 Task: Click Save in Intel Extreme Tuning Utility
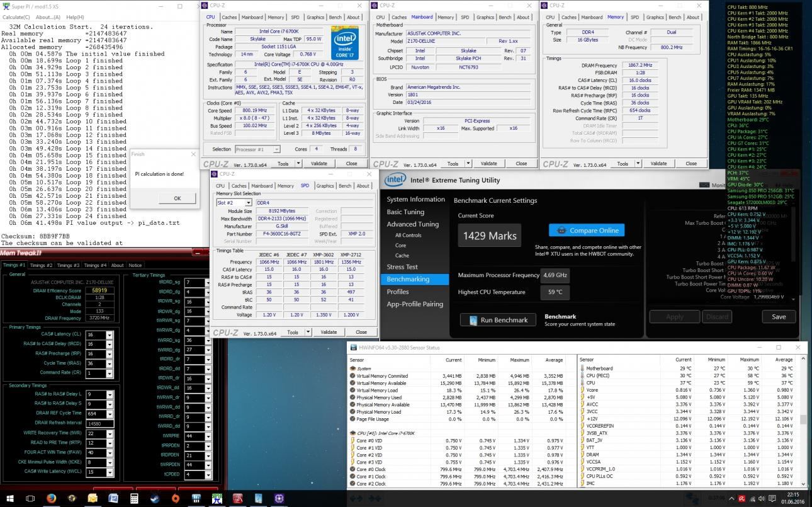779,316
